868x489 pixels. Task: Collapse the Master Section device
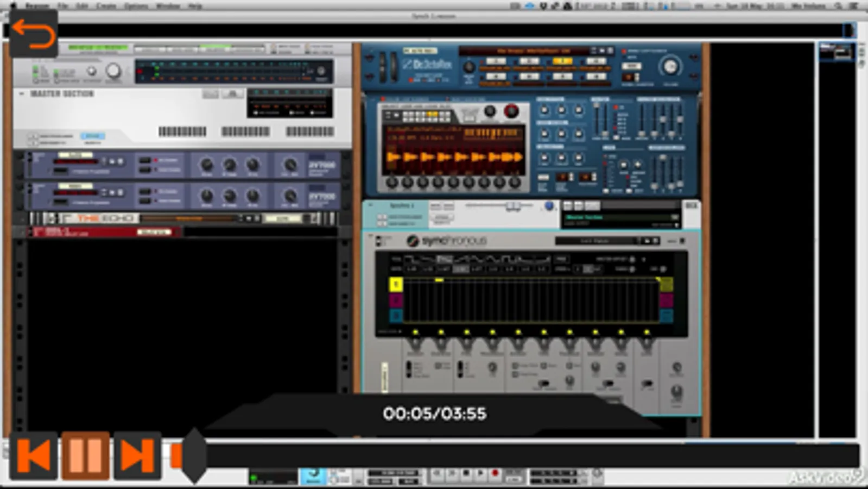[x=21, y=94]
